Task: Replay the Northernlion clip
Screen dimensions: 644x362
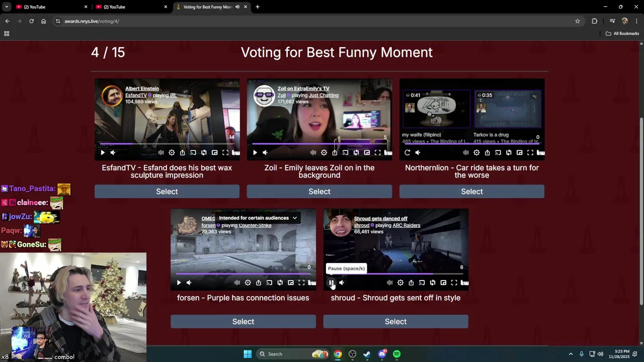Action: tap(407, 152)
